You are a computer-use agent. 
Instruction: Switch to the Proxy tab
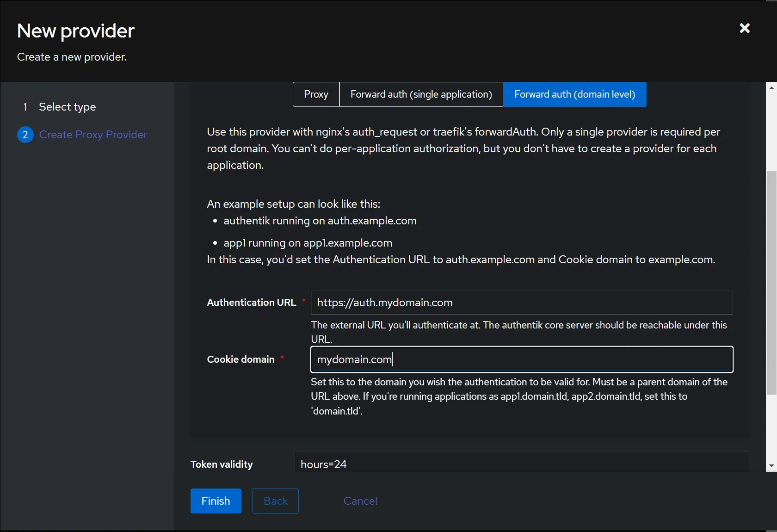coord(316,94)
